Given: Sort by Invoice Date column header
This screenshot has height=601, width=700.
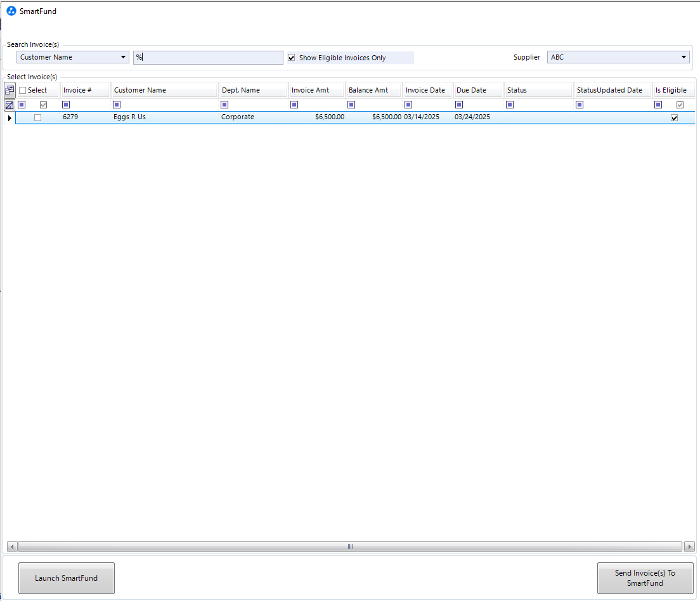Looking at the screenshot, I should (428, 90).
